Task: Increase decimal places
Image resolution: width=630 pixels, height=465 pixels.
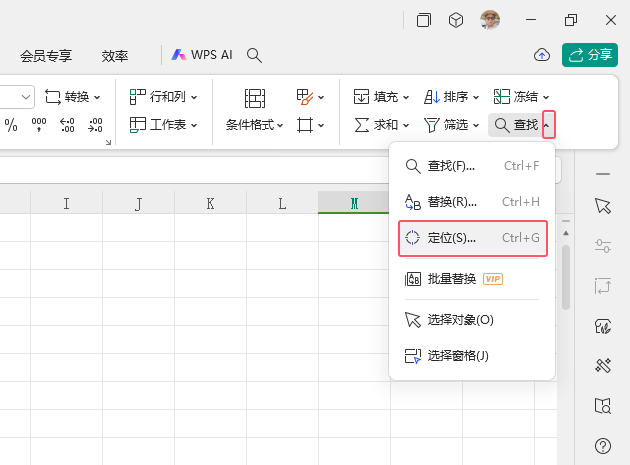Action: coord(67,125)
